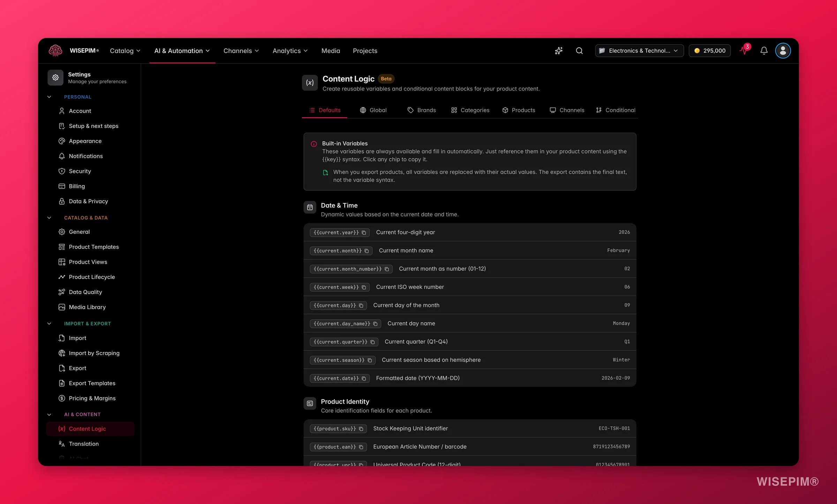Open Data Quality settings
The width and height of the screenshot is (837, 504).
tap(90, 292)
